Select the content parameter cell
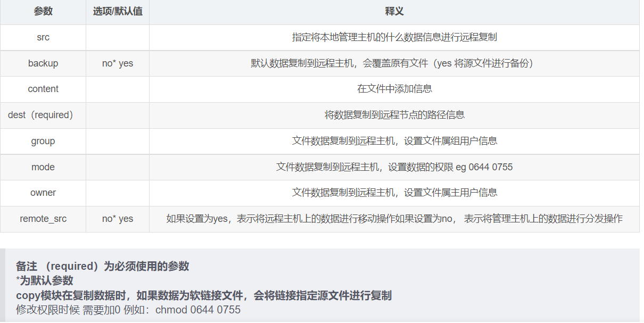Screen dimensions: 644x323 pos(43,89)
